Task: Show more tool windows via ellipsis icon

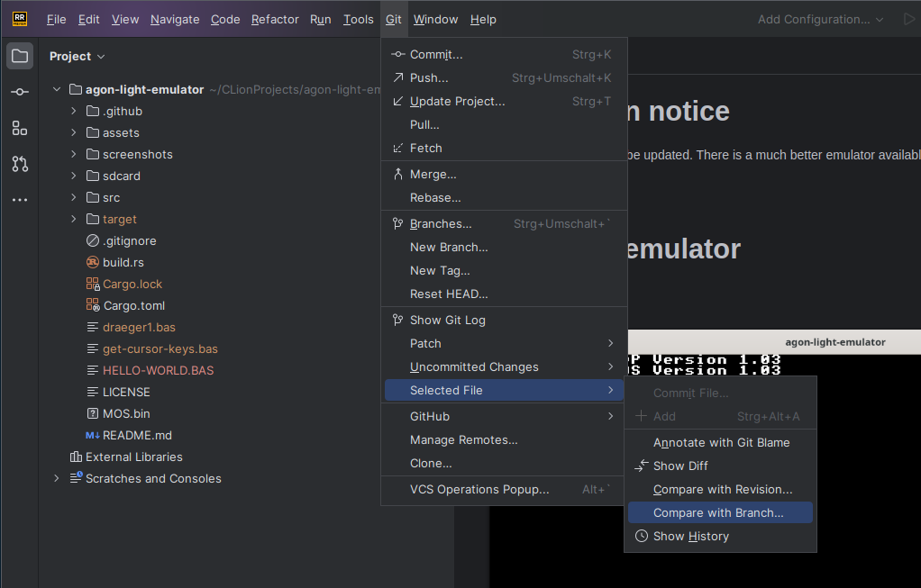Action: click(20, 200)
